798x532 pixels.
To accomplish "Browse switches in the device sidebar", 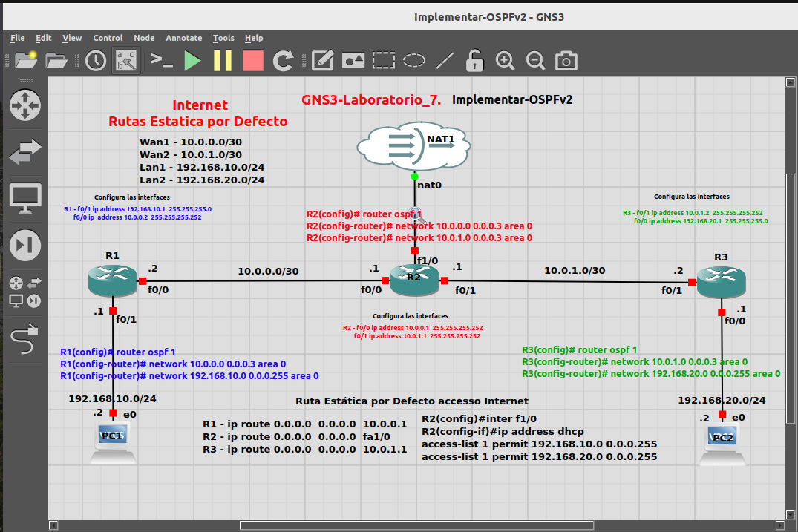I will [25, 151].
